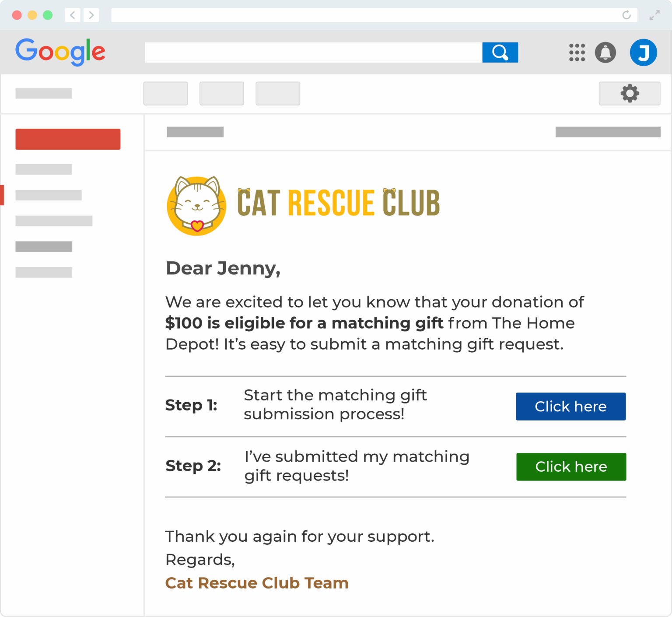The width and height of the screenshot is (672, 617).
Task: Open the settings gear icon
Action: pos(629,93)
